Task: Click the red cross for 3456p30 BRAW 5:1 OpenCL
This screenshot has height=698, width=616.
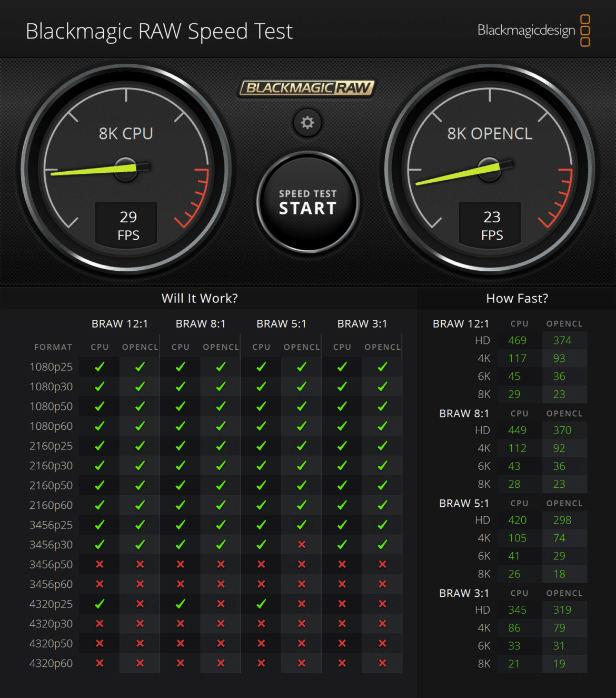Action: coord(302,544)
